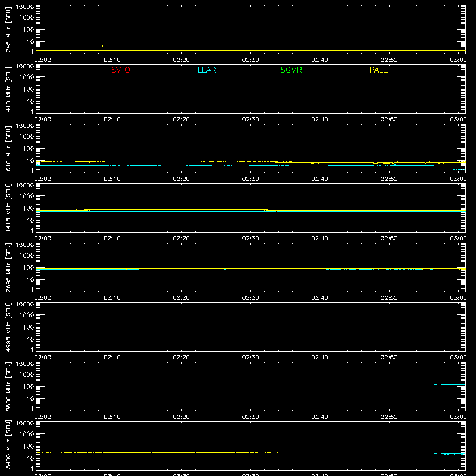
Task: Click the 02:30 tick label under 245 MHz panel
Action: coord(250,60)
